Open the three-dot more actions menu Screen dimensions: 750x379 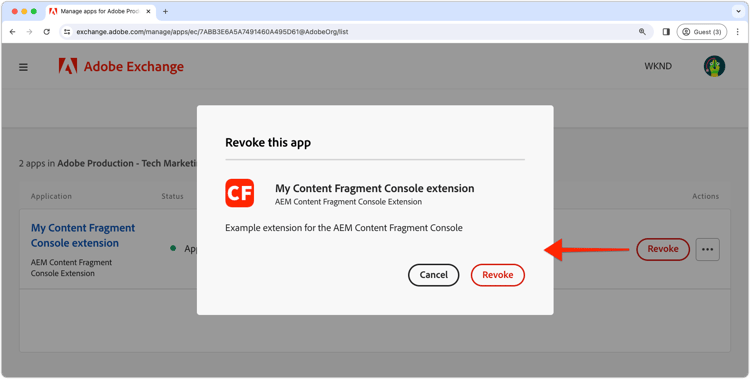coord(707,249)
